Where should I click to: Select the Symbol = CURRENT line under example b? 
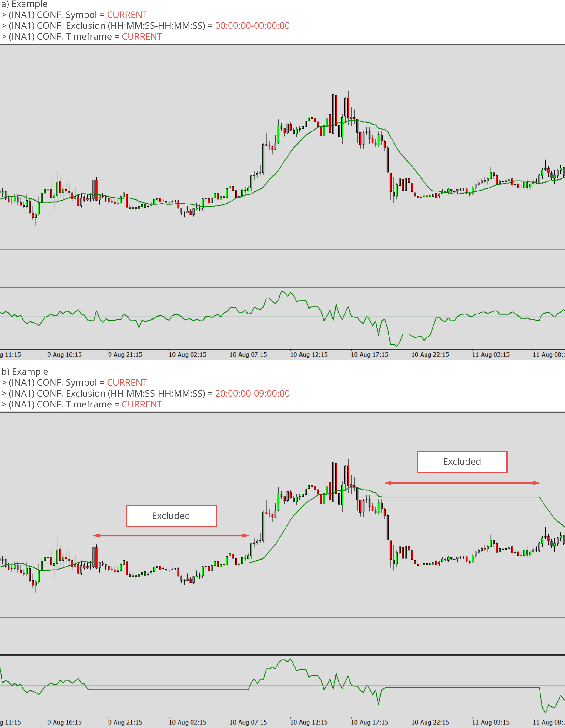tap(74, 382)
